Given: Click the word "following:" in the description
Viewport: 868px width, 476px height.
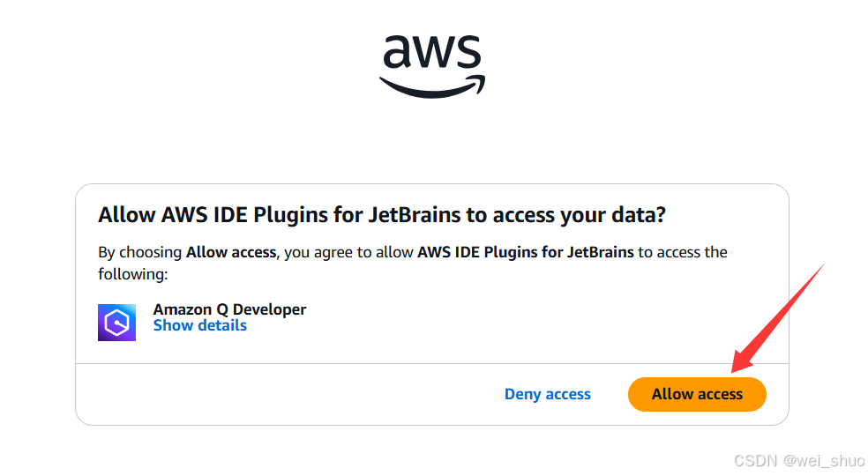Looking at the screenshot, I should 132,274.
